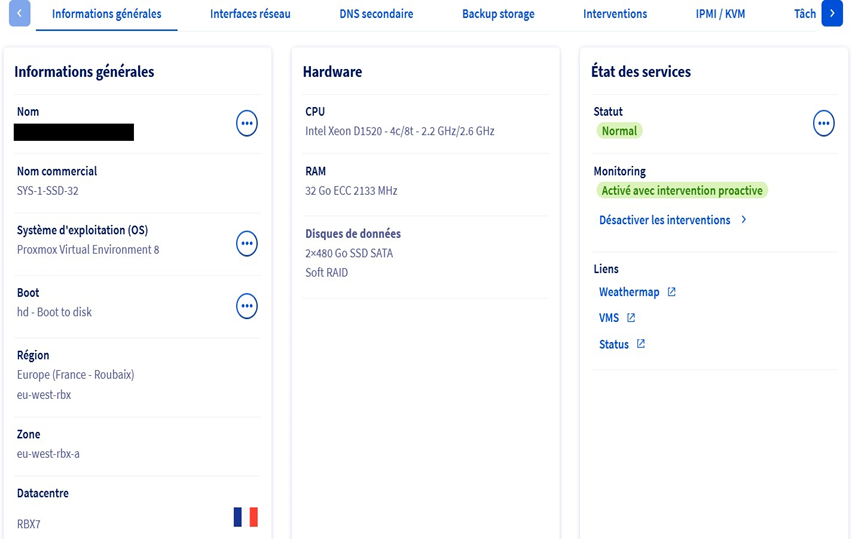Go to the Interventions tab

(x=615, y=14)
